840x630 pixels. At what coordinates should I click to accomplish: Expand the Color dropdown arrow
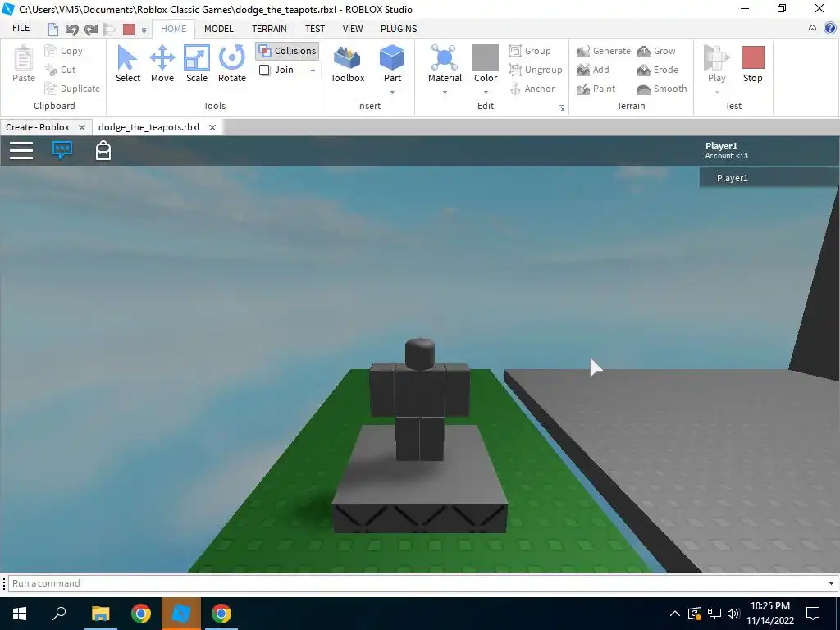pos(486,92)
